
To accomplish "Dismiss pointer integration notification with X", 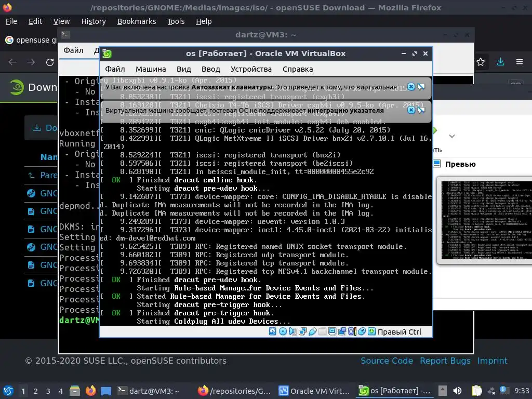I will (411, 110).
